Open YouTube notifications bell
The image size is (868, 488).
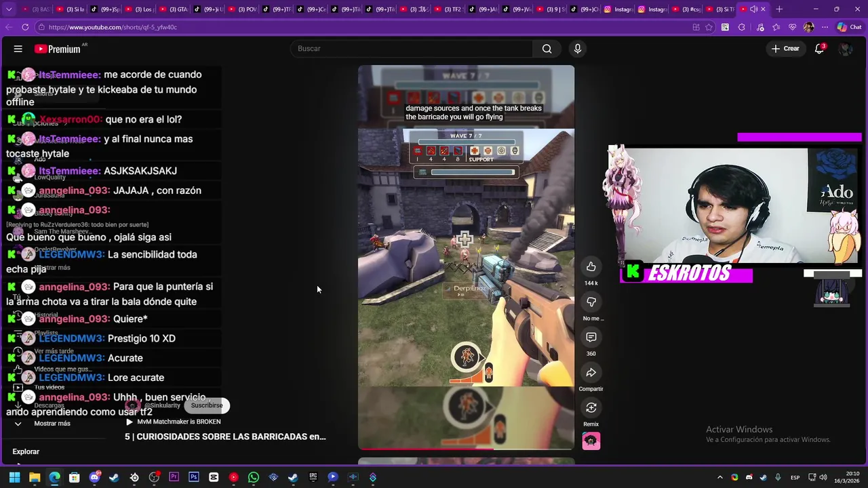click(x=819, y=49)
